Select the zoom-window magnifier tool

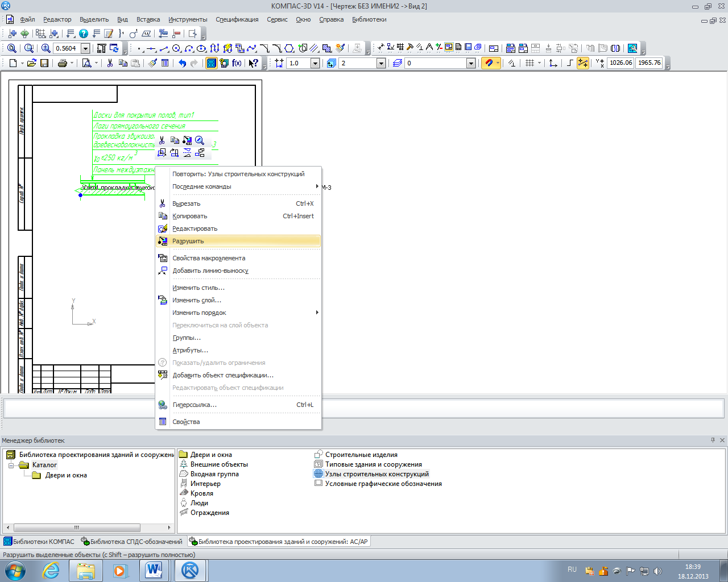(x=29, y=48)
